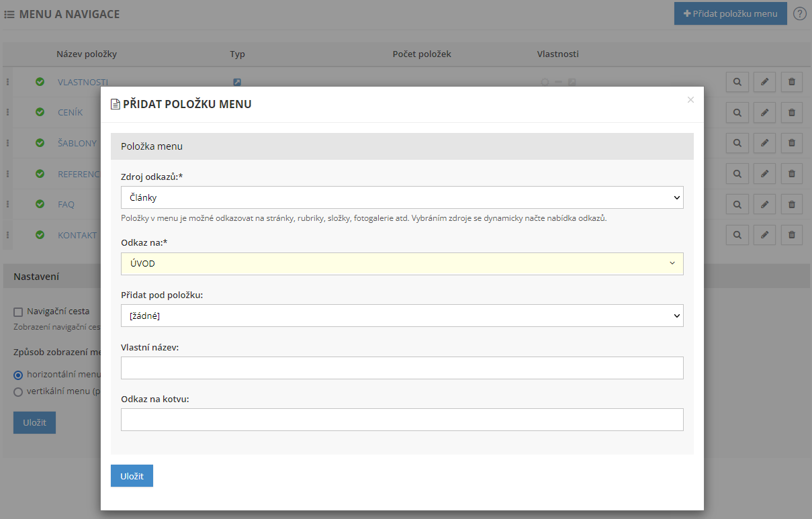Select the vertikální menu radio option

(18, 391)
